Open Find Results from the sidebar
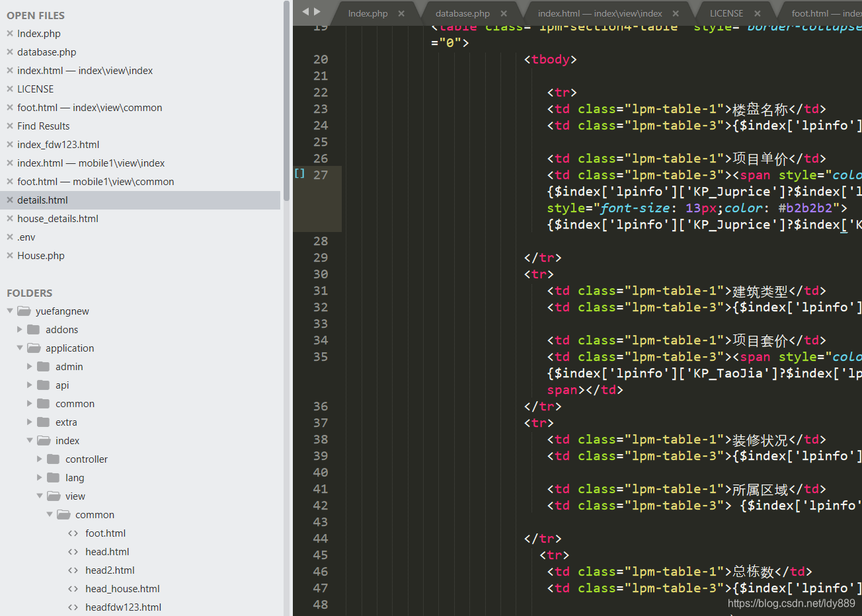Image resolution: width=862 pixels, height=616 pixels. pos(43,126)
